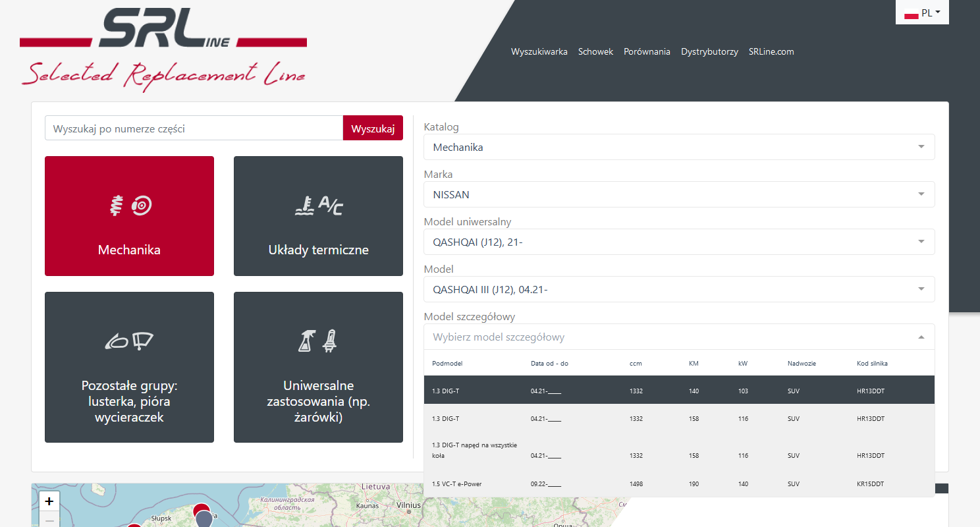Click the 1498 ccm value
Viewport: 980px width, 527px height.
(636, 484)
